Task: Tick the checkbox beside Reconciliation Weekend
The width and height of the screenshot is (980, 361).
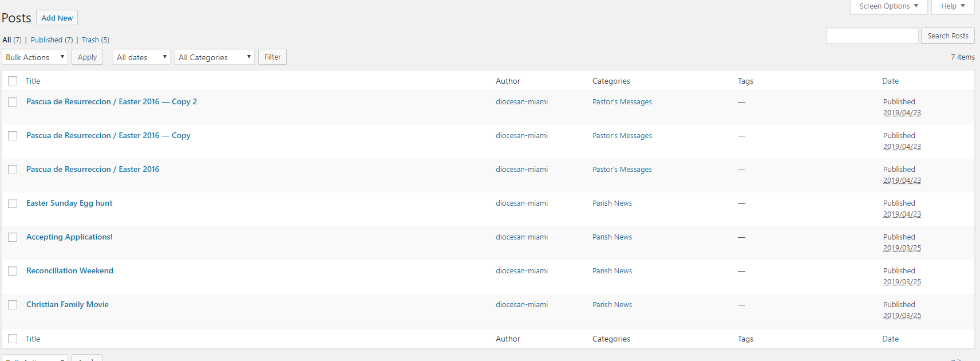Action: (13, 271)
